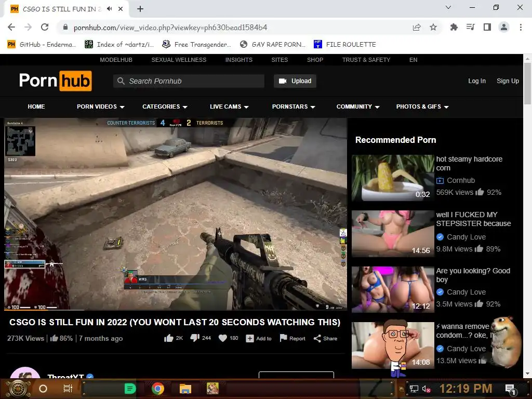Click the 12:19 PM taskbar clock
The width and height of the screenshot is (532, 399).
[x=465, y=389]
